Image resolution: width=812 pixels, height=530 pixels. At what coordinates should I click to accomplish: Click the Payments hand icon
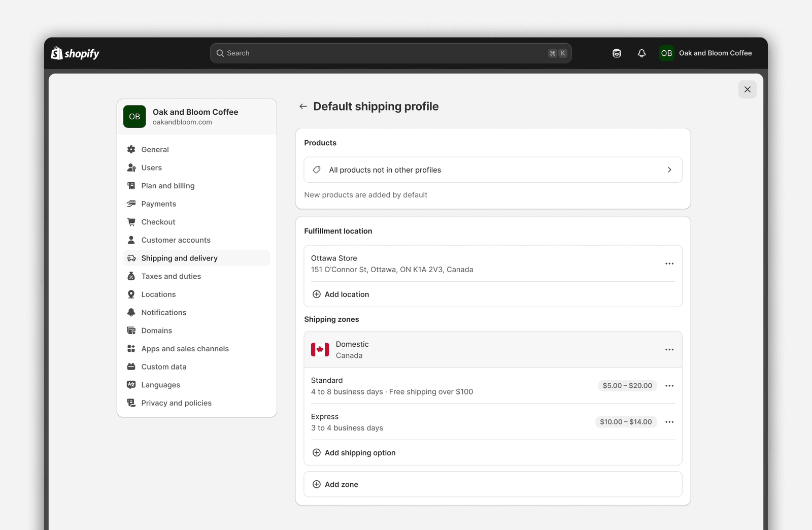[131, 204]
